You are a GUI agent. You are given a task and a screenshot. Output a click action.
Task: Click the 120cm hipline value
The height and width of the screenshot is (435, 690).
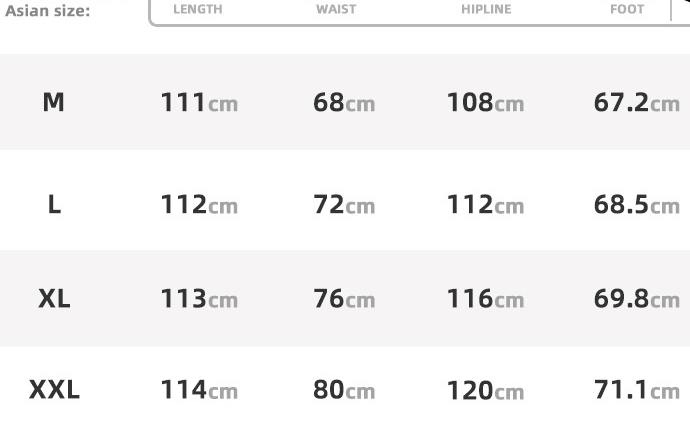point(485,390)
